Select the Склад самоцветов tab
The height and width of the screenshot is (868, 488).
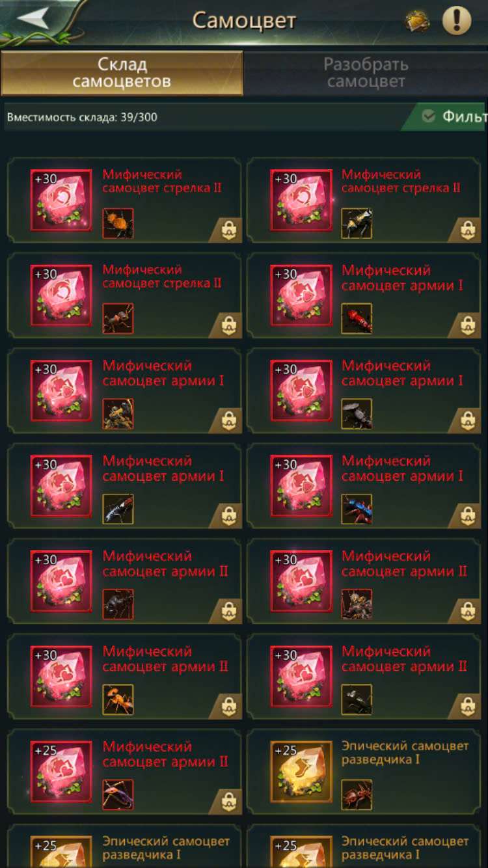pyautogui.click(x=122, y=73)
